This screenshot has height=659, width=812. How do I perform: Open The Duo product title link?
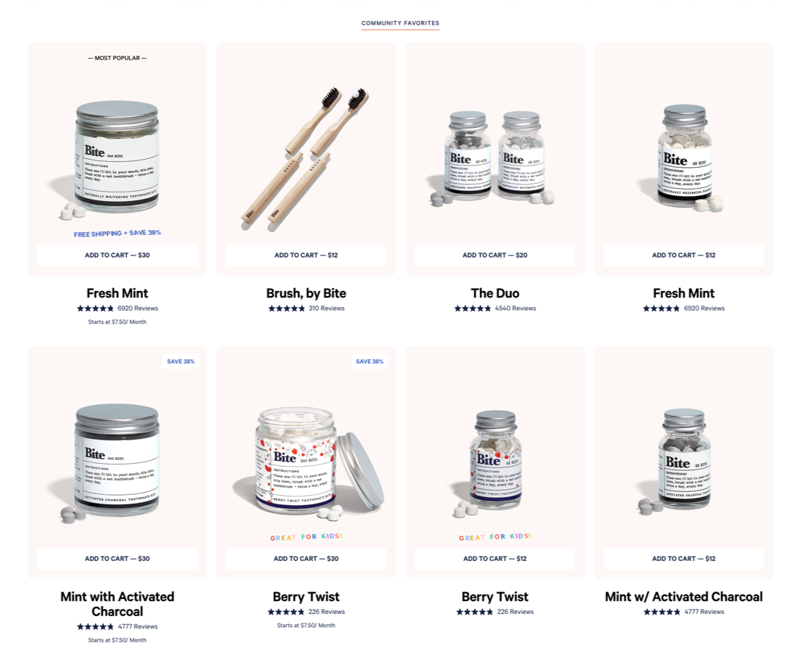(x=495, y=293)
